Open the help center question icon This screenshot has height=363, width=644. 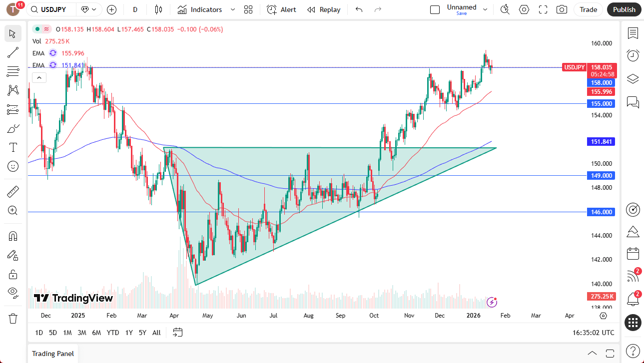click(633, 351)
